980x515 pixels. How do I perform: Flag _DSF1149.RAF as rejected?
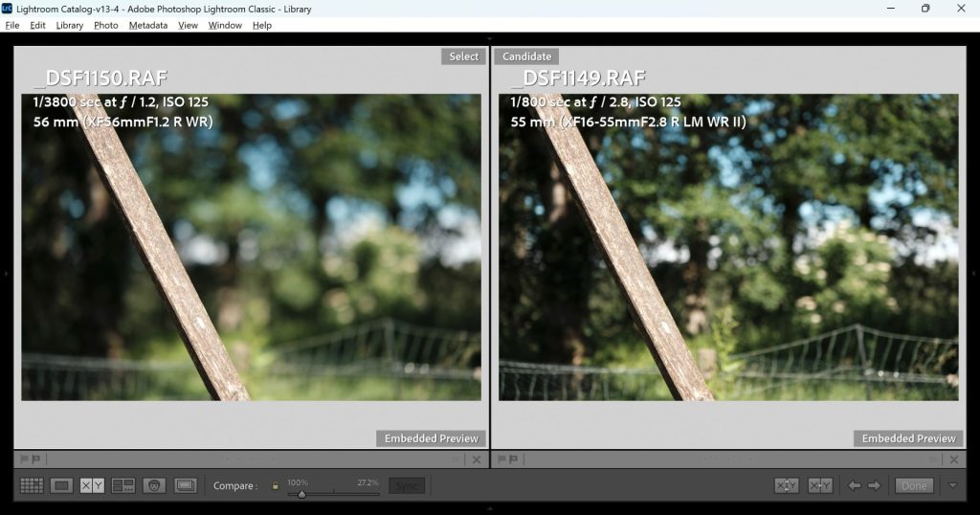513,459
